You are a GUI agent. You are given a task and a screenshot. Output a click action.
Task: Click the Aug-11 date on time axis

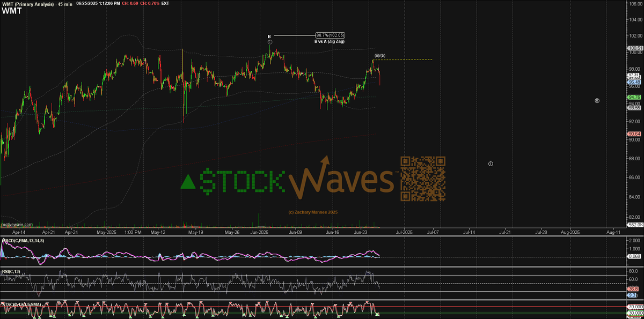(613, 233)
